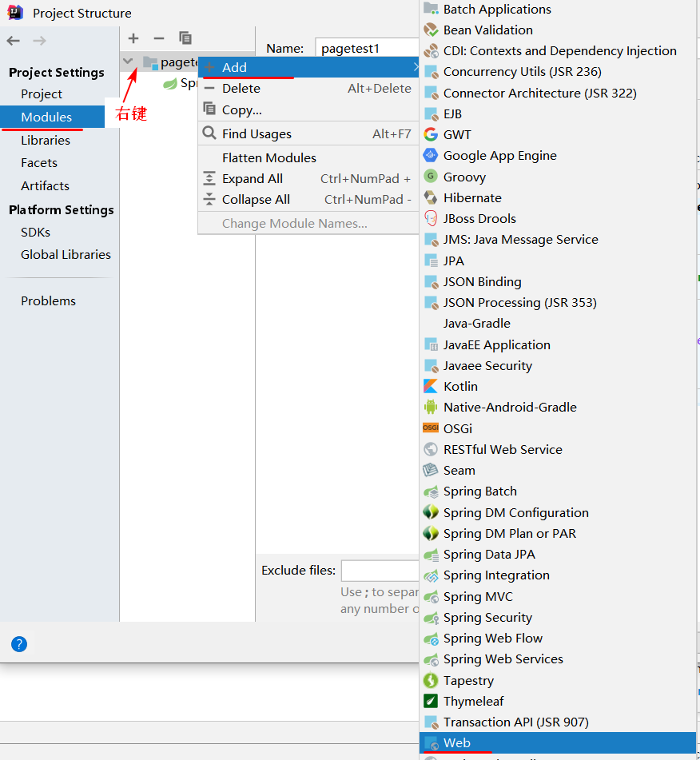Add RESTful Web Service from list
Viewport: 700px width, 760px height.
[558, 449]
